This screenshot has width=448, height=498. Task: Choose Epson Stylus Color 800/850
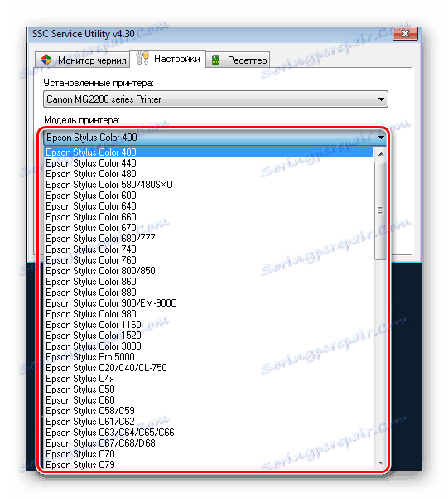pyautogui.click(x=209, y=271)
